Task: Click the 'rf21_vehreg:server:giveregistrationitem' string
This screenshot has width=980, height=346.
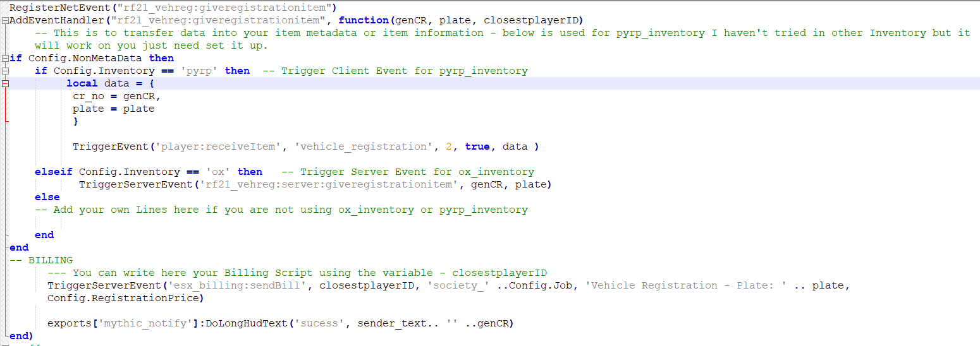Action: click(329, 184)
